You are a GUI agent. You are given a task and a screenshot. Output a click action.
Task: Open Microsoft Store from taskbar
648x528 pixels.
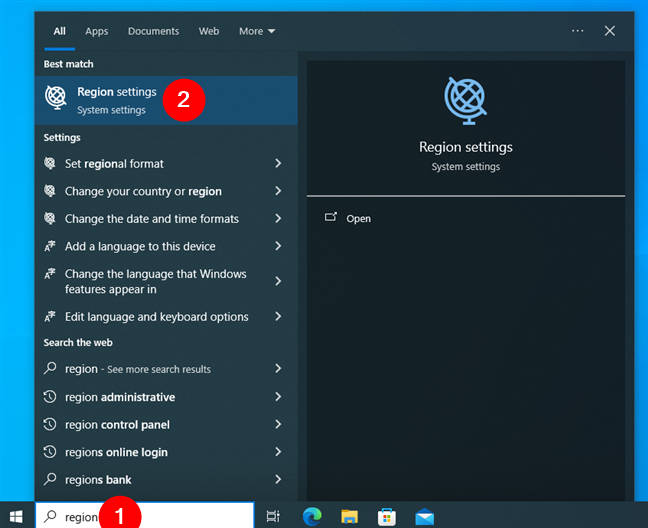pos(387,516)
